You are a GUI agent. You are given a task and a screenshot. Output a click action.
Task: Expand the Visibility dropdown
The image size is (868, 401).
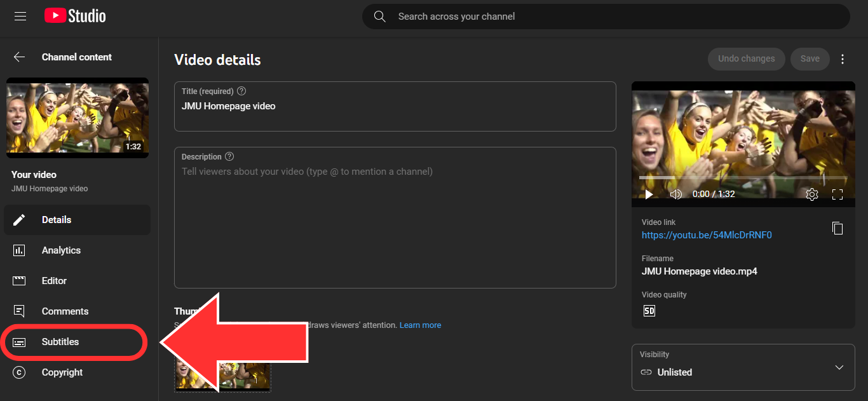coord(839,367)
